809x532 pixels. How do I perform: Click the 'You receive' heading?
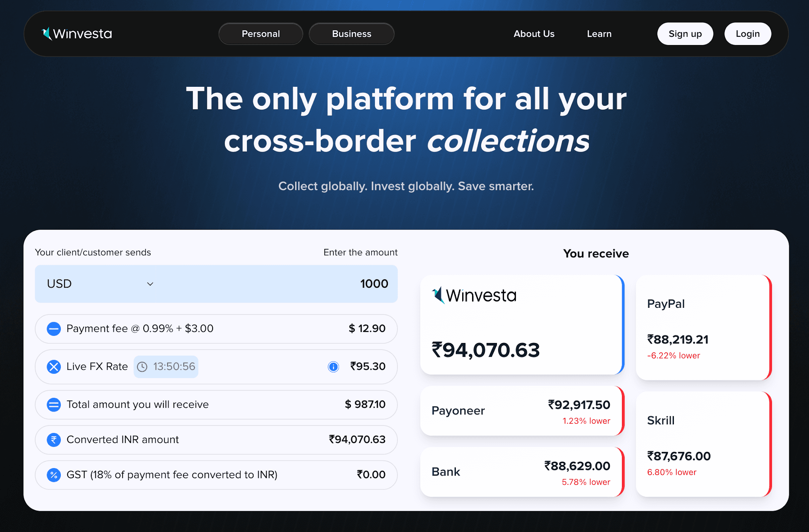click(596, 254)
